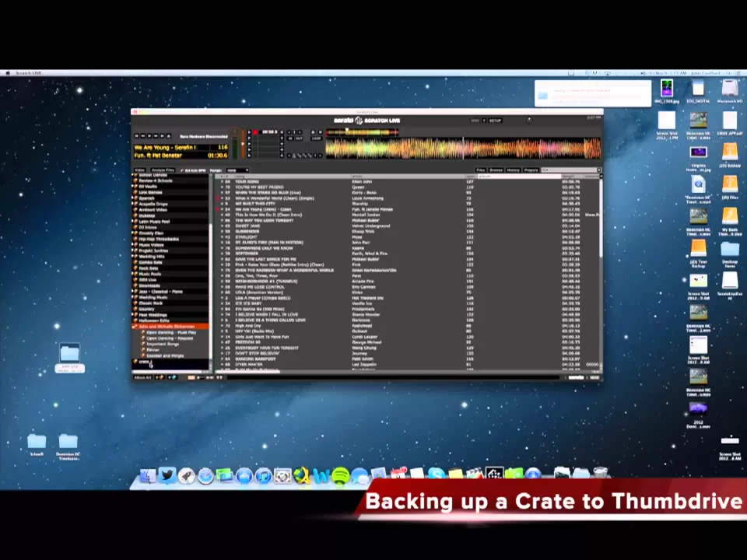Click the LOOP button in the deck
747x560 pixels.
(x=317, y=138)
